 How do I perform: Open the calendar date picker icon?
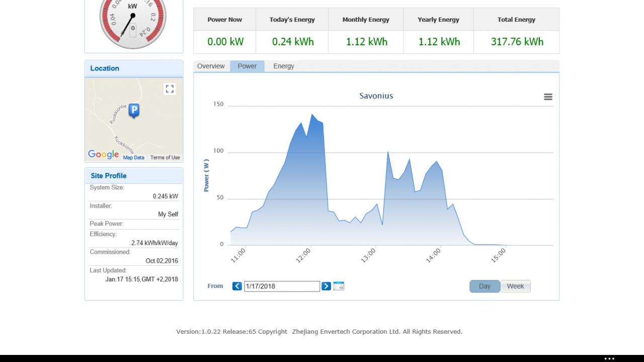[339, 286]
